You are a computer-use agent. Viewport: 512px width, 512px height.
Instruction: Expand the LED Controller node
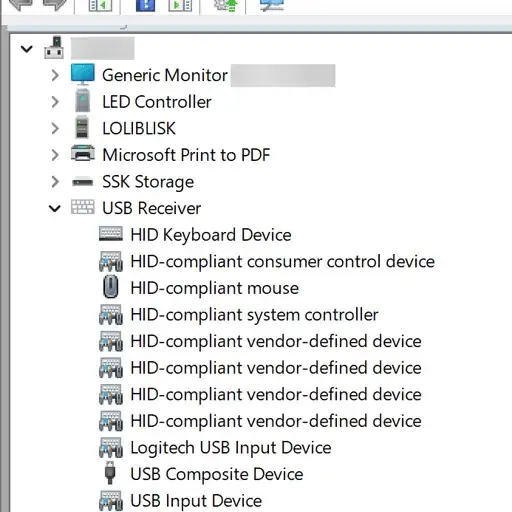[55, 102]
